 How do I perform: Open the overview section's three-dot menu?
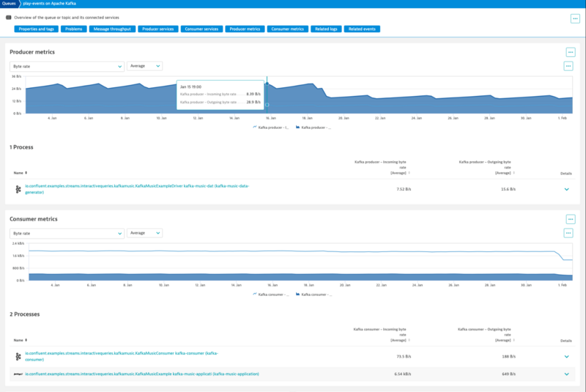click(575, 18)
